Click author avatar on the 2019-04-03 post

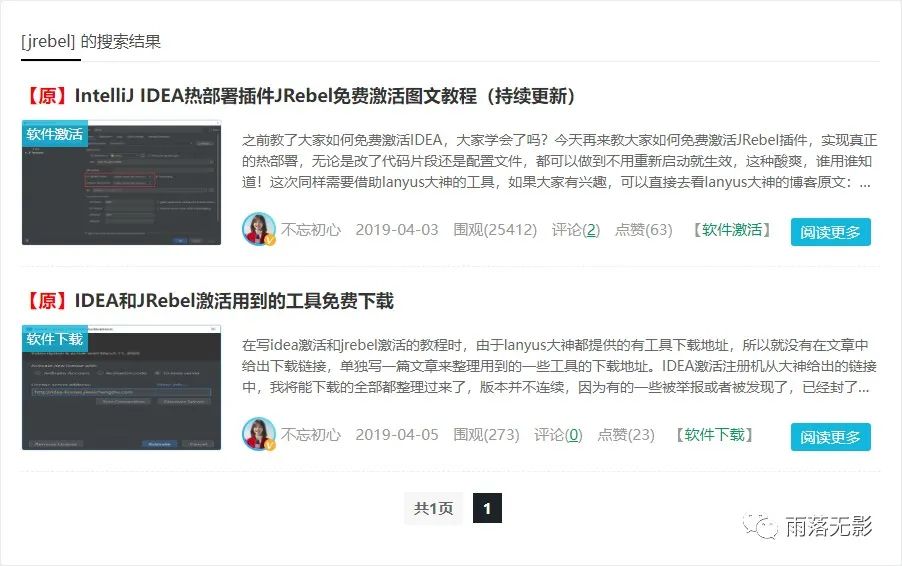[x=258, y=229]
